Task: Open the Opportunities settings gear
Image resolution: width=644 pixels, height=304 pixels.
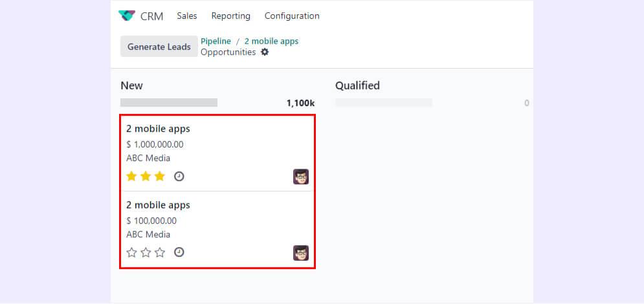Action: coord(265,52)
